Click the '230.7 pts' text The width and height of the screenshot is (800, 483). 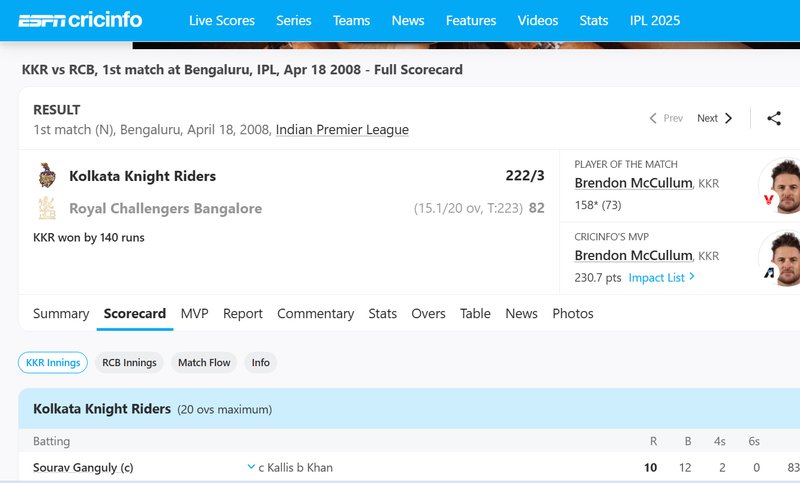(598, 277)
